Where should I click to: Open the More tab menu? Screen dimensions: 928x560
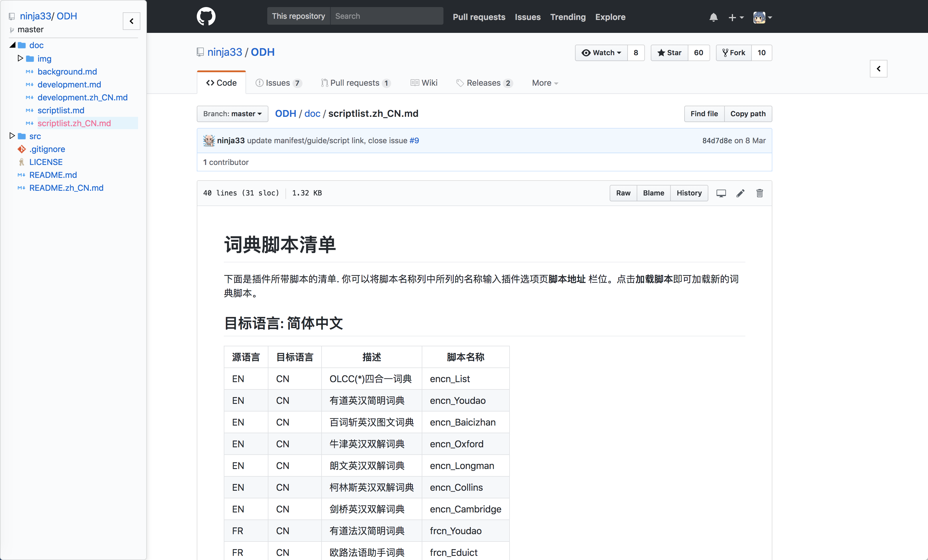click(x=544, y=83)
